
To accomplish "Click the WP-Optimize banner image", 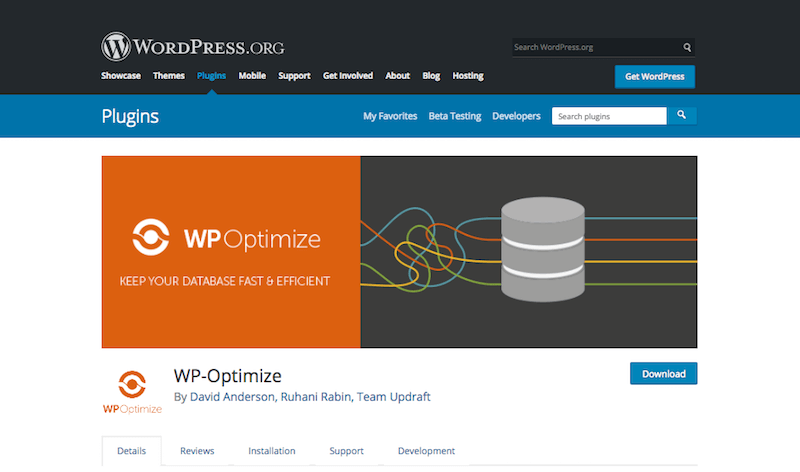I will [x=399, y=252].
